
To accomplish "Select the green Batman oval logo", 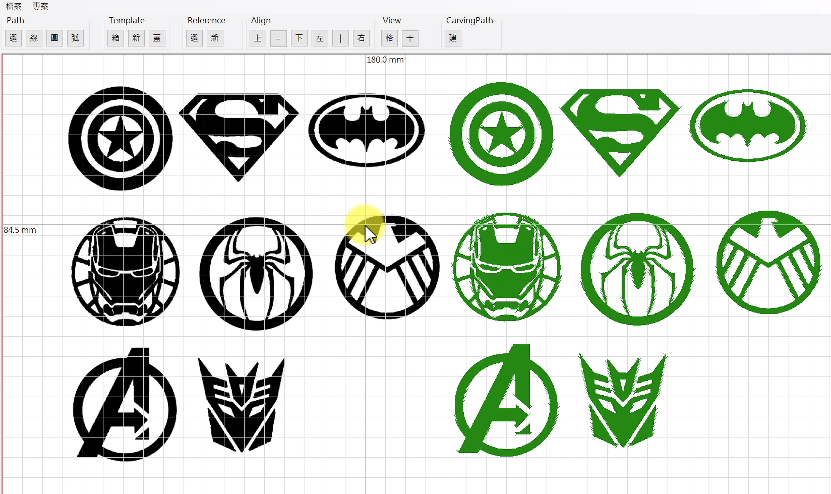I will click(x=748, y=126).
